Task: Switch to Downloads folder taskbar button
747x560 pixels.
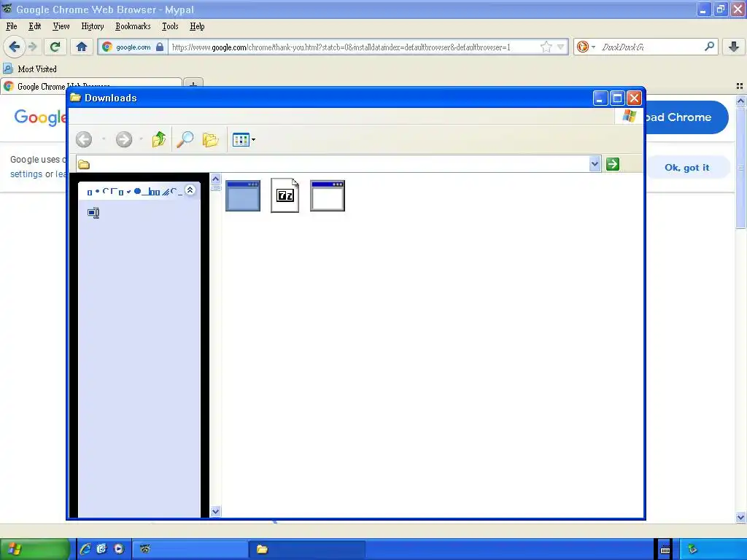Action: click(307, 549)
